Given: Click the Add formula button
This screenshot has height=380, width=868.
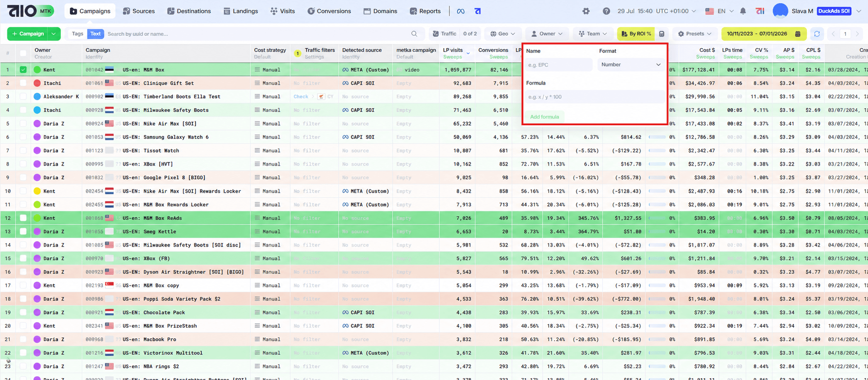Looking at the screenshot, I should click(545, 117).
